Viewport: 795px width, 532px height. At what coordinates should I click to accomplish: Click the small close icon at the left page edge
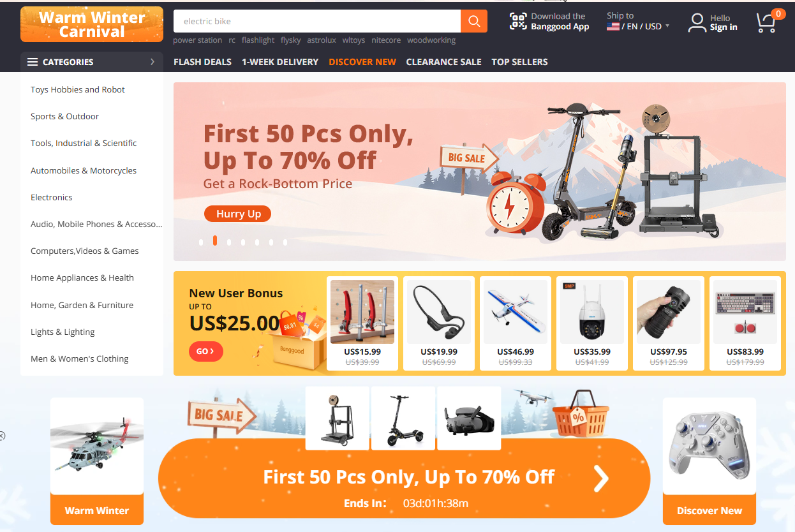(x=2, y=436)
